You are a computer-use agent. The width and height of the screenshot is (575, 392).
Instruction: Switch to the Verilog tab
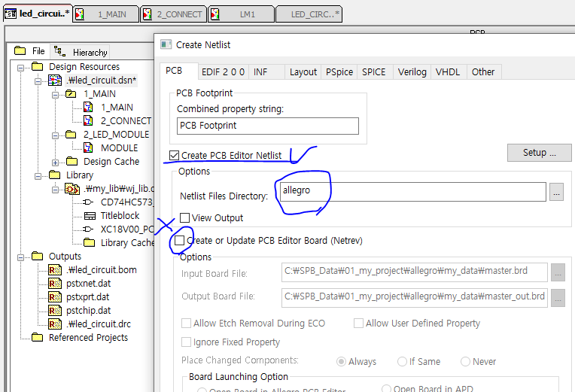[412, 72]
